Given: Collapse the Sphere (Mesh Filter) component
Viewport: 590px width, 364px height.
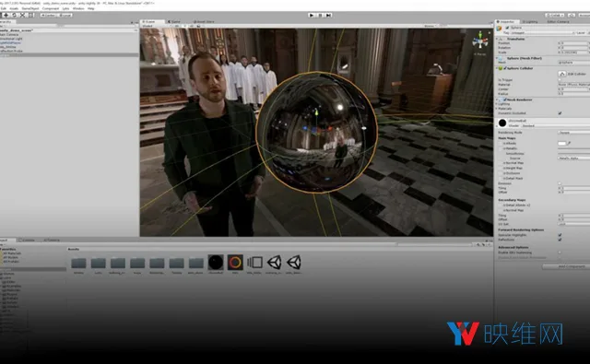Looking at the screenshot, I should click(x=497, y=58).
